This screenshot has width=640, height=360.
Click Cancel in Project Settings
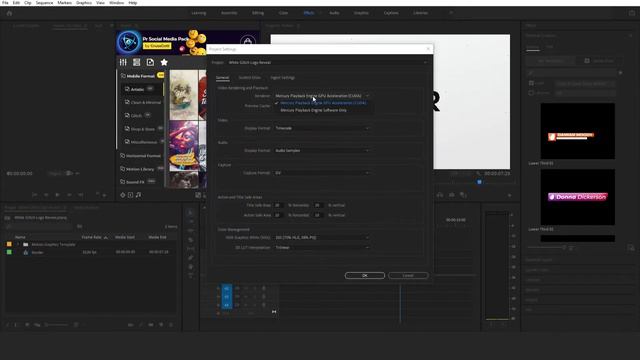pyautogui.click(x=408, y=276)
